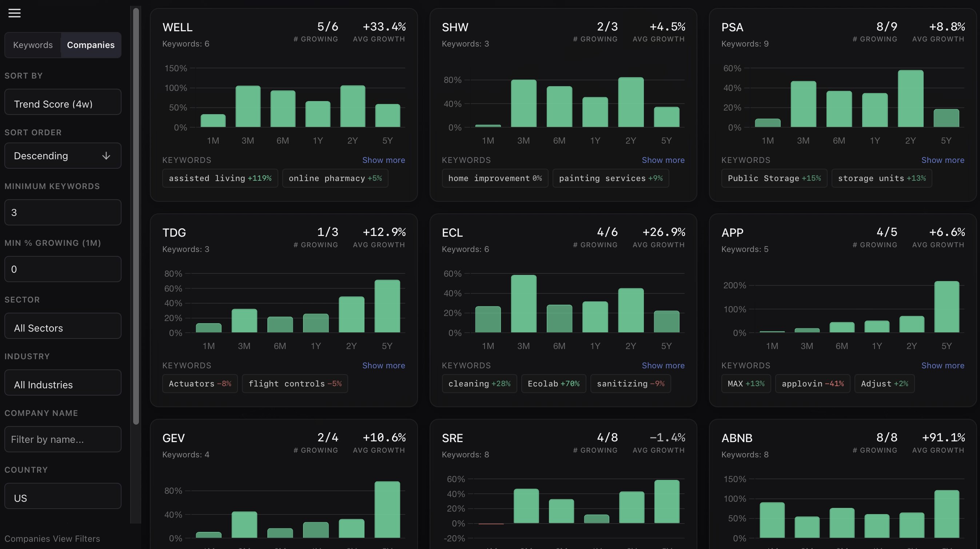This screenshot has width=980, height=549.
Task: Open the All Industries dropdown
Action: click(x=63, y=382)
